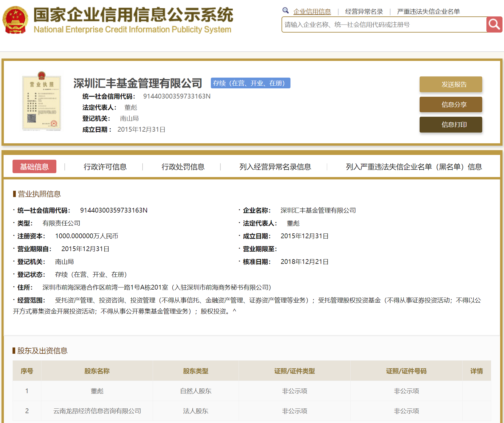
Task: Click the small magnifier icon beside 企业信用信息
Action: (285, 11)
